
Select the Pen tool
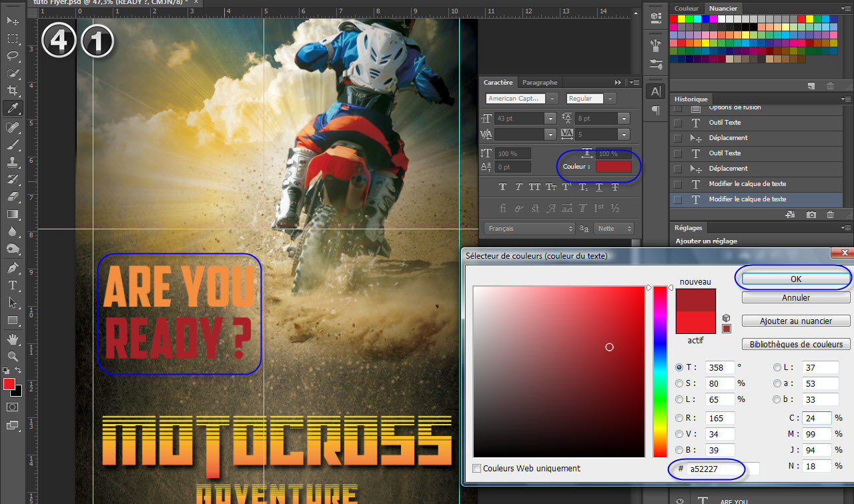pos(13,267)
